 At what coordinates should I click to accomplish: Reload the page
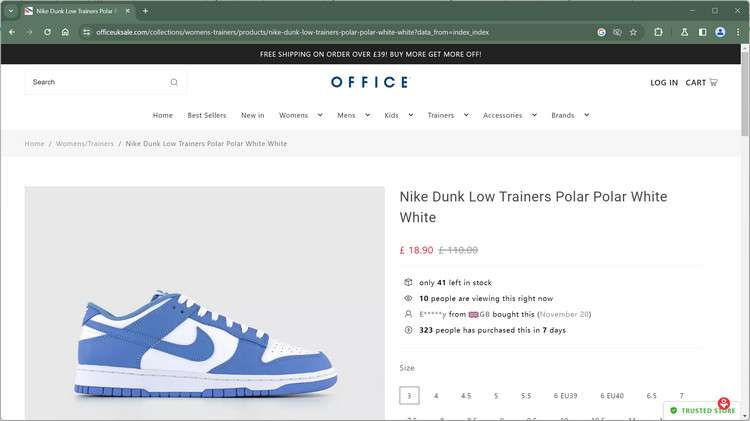tap(47, 32)
